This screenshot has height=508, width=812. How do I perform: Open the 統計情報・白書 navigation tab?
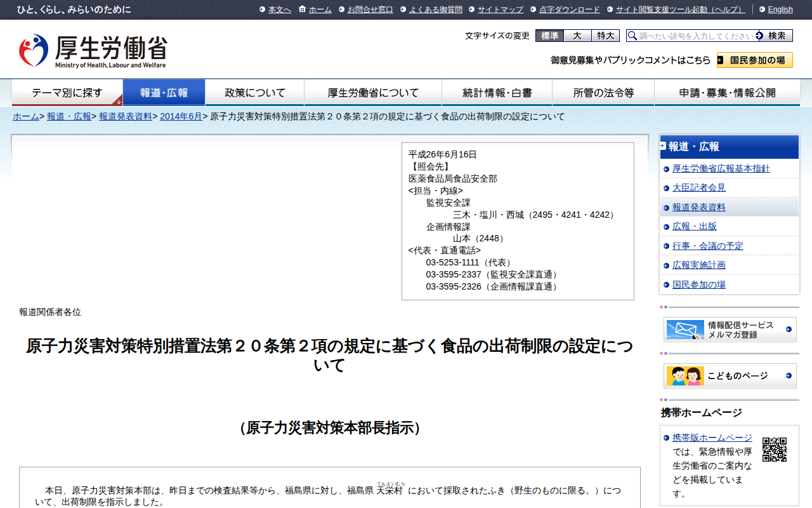[x=497, y=93]
